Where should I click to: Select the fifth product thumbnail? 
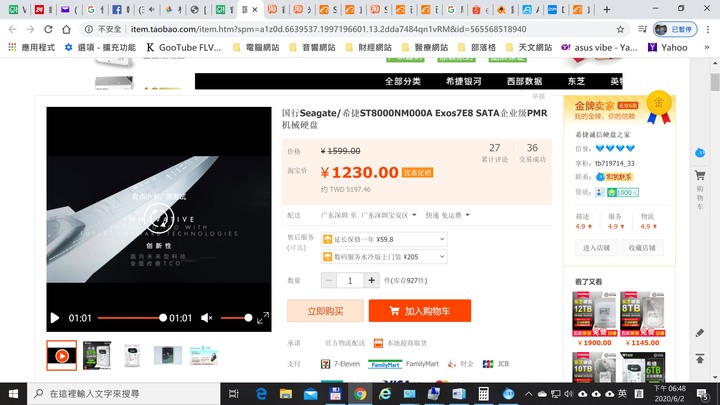203,355
